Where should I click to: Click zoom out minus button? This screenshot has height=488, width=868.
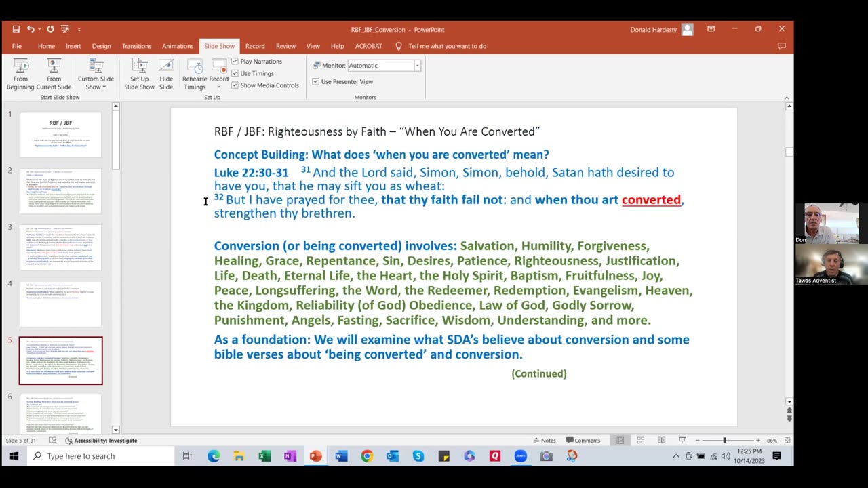697,441
